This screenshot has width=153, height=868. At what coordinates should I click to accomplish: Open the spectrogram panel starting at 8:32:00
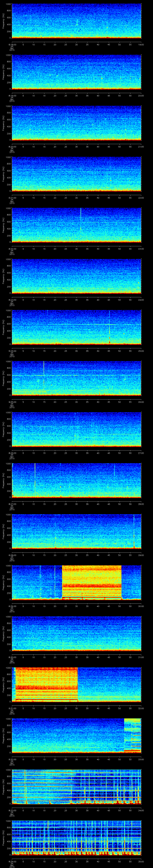(x=77, y=736)
